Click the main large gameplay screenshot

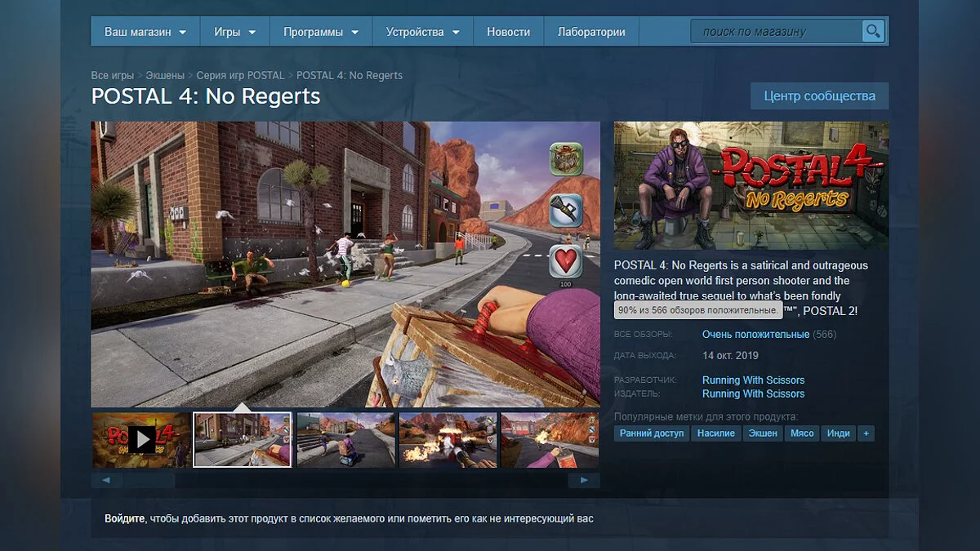click(345, 264)
